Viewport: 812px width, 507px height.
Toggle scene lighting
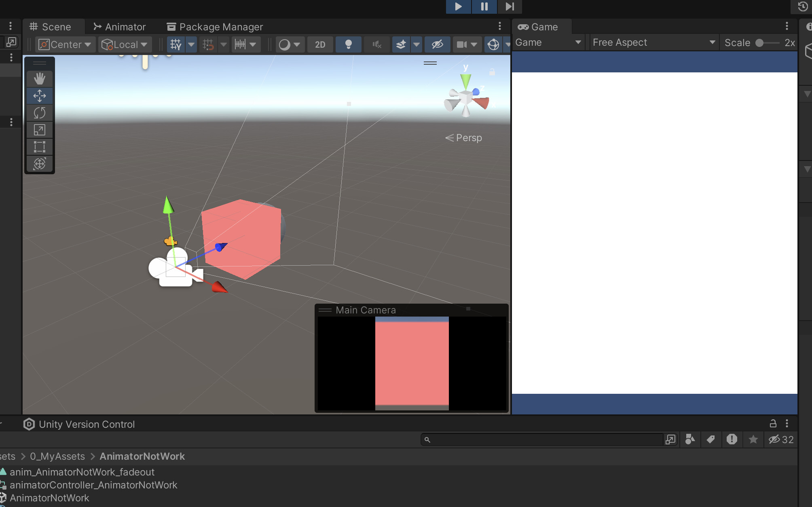point(348,44)
